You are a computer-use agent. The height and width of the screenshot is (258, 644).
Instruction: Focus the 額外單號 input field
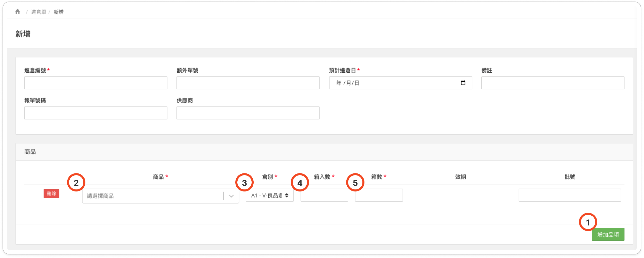(248, 83)
